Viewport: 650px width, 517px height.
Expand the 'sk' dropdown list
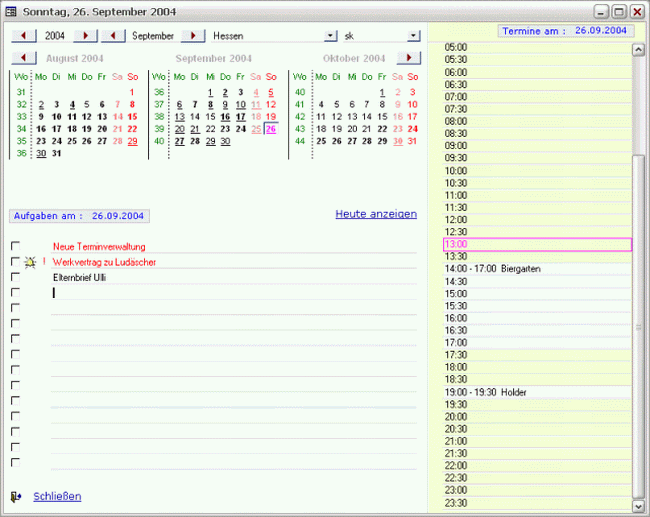[x=413, y=36]
